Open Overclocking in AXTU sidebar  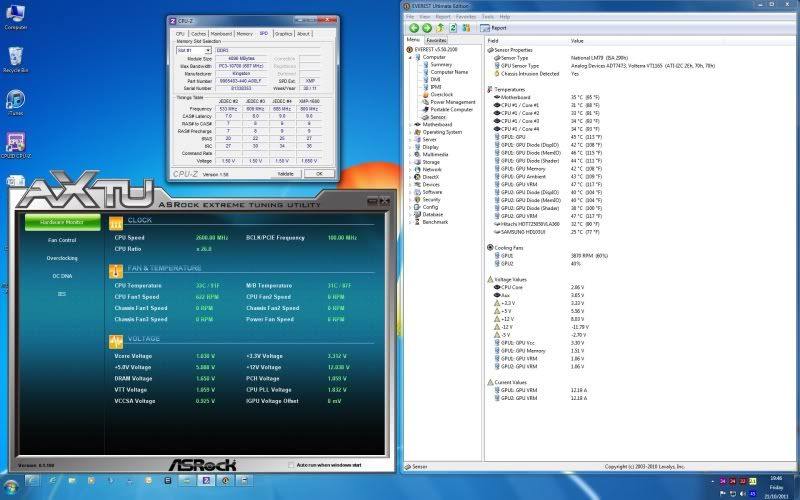coord(62,258)
